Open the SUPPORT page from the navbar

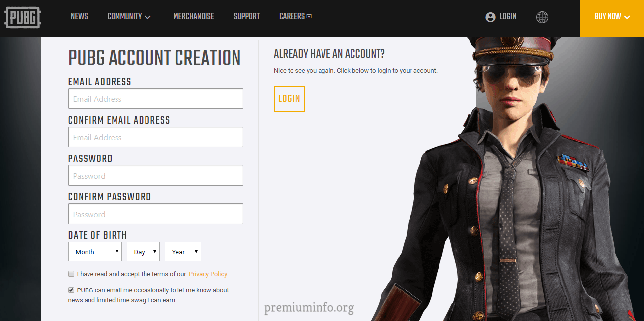(x=247, y=16)
